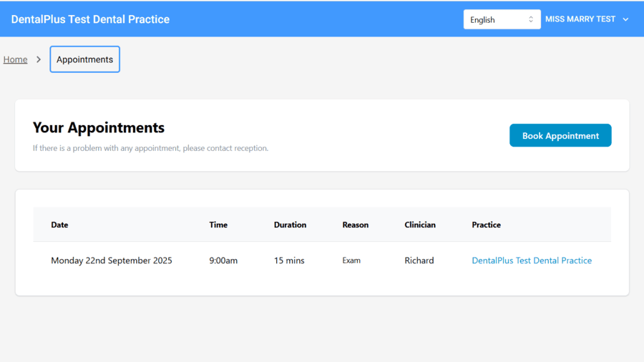
Task: Click the Time column header
Action: [x=218, y=225]
